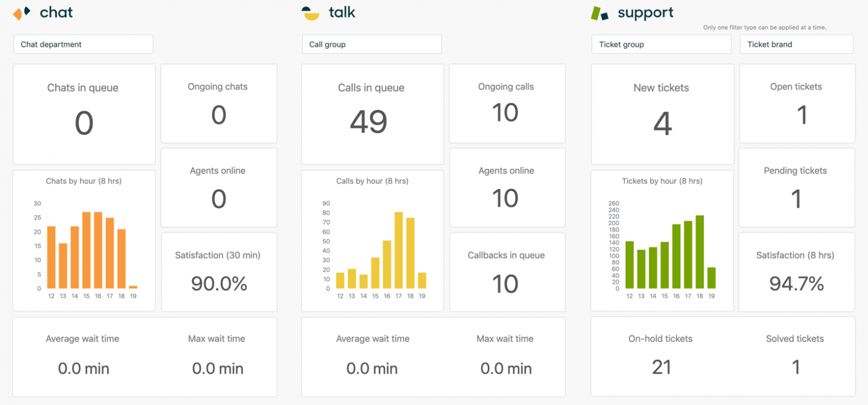868x405 pixels.
Task: Open the Call group filter
Action: click(x=372, y=44)
